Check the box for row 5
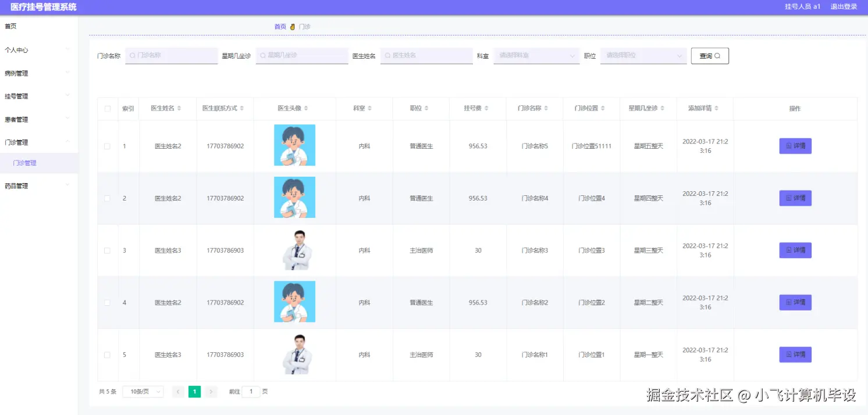 click(107, 355)
